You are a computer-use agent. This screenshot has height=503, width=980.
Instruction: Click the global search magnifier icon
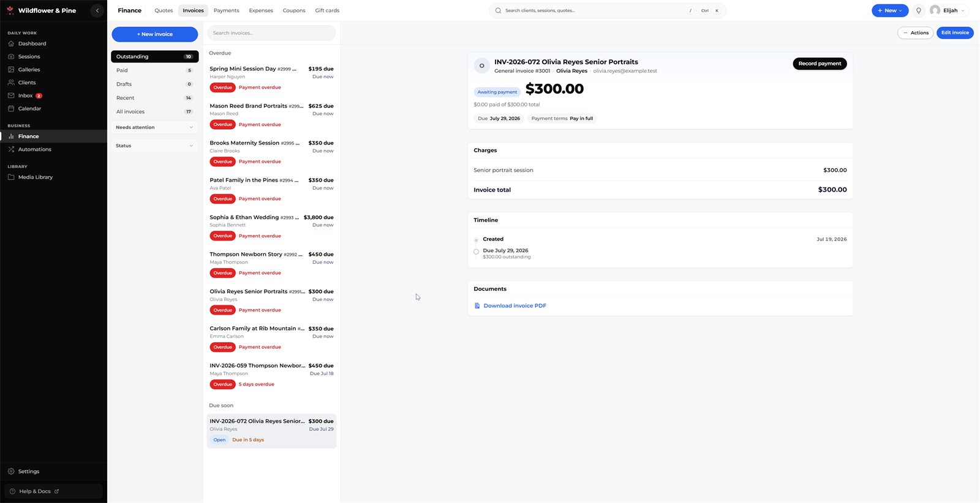coord(498,10)
